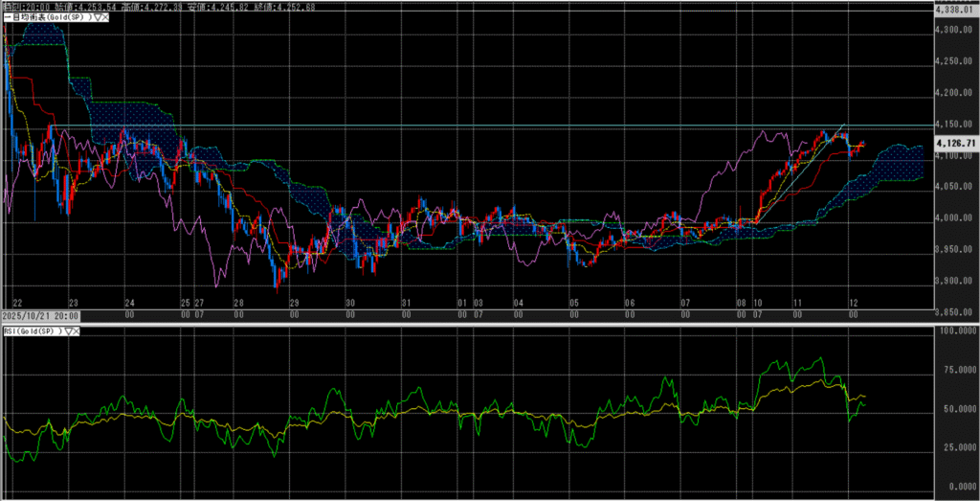This screenshot has width=980, height=501.
Task: Click the 4,300.00 price axis label
Action: [x=955, y=31]
